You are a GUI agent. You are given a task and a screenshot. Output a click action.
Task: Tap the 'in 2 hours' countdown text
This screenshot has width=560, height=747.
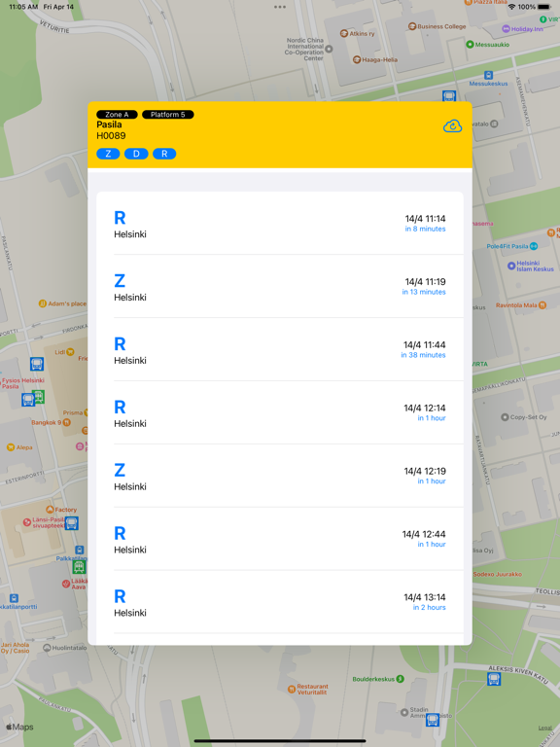pos(430,607)
